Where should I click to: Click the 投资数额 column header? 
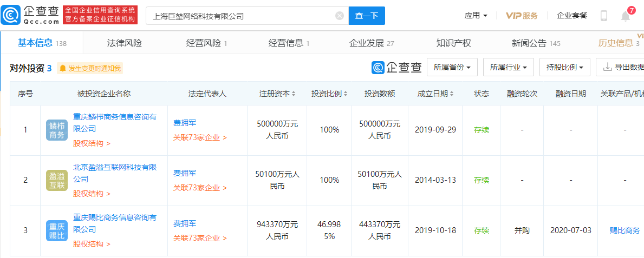(380, 94)
